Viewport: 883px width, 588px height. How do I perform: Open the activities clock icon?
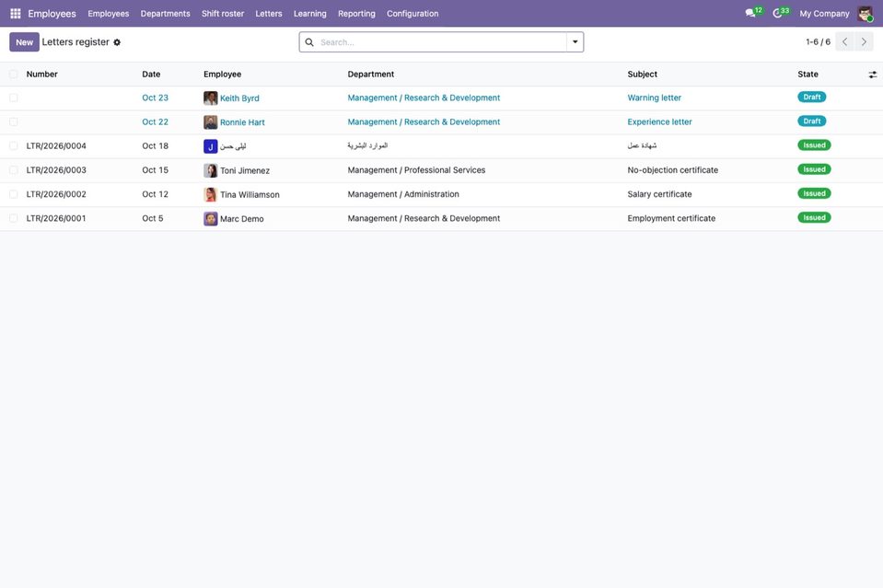(x=777, y=13)
